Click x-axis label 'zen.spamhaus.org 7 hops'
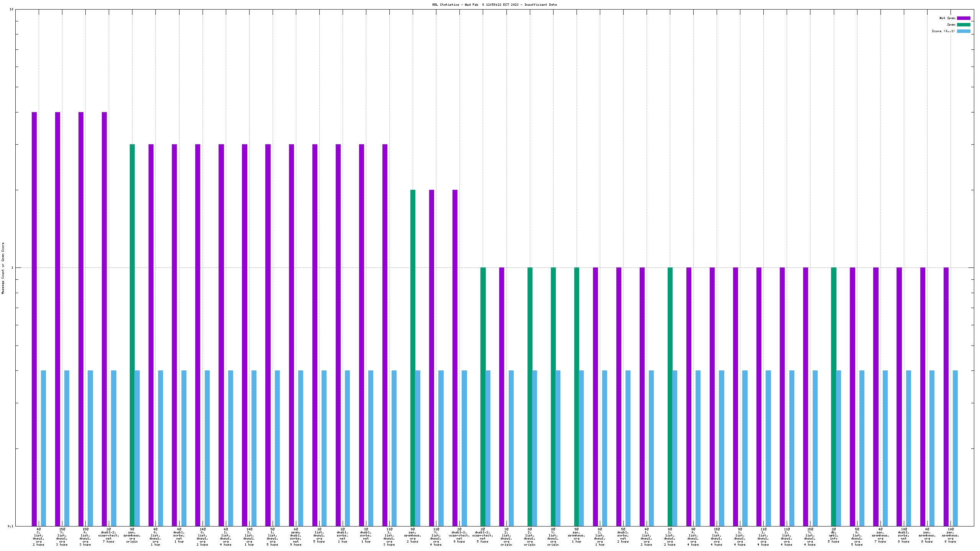 (x=880, y=535)
